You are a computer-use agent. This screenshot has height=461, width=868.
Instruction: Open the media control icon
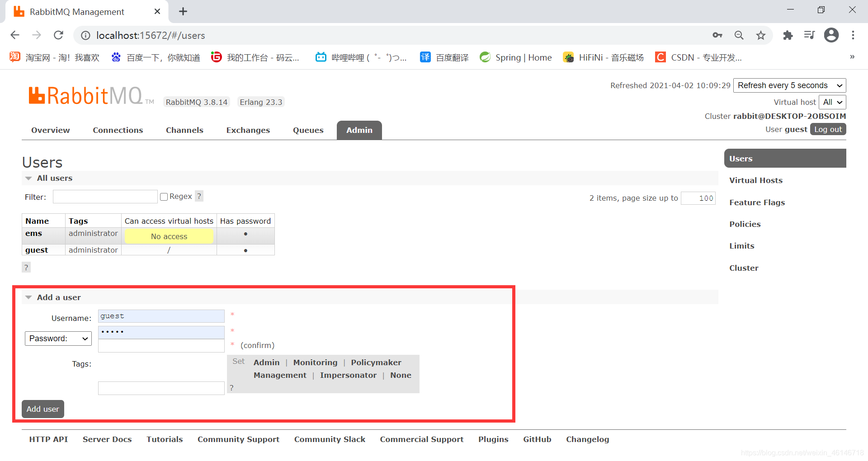809,35
